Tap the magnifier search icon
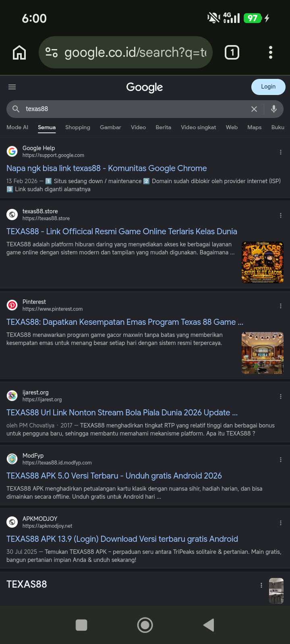290x644 pixels. coord(16,109)
